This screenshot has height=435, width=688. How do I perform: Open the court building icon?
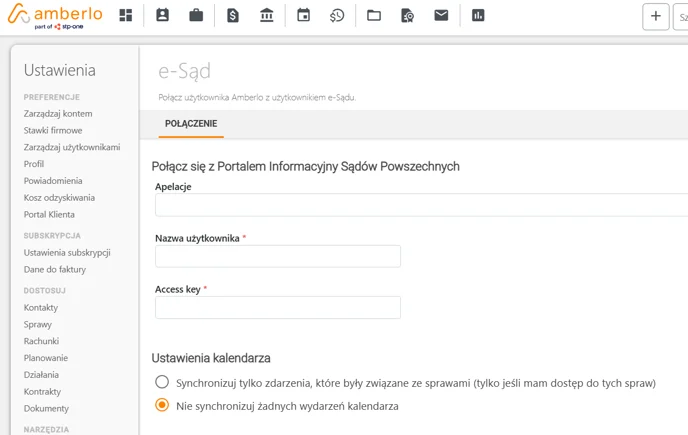click(x=266, y=15)
